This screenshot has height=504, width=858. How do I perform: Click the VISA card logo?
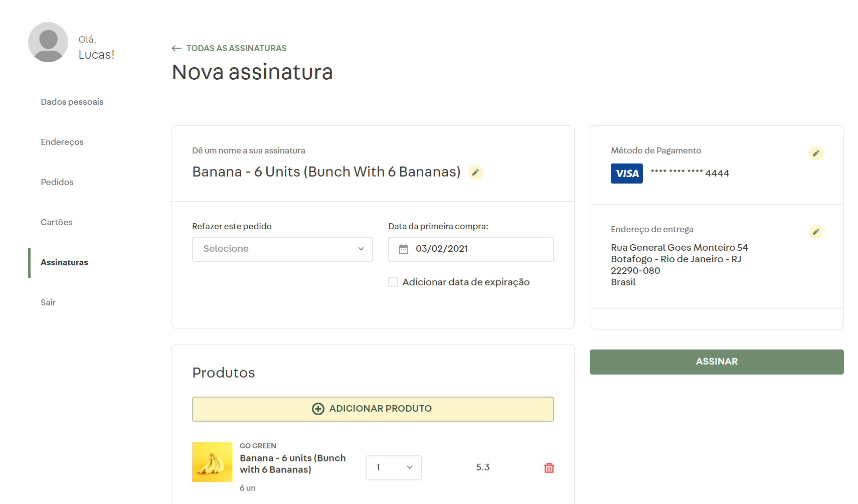click(626, 174)
